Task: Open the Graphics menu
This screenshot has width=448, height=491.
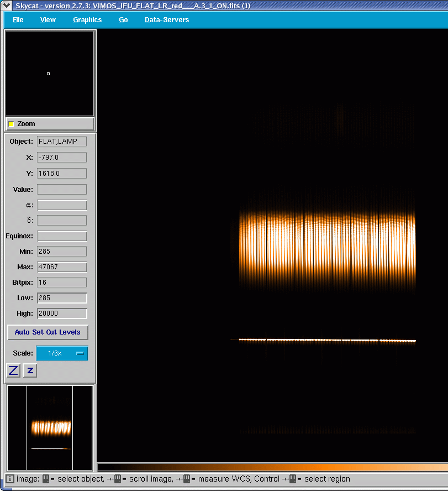Action: (87, 20)
